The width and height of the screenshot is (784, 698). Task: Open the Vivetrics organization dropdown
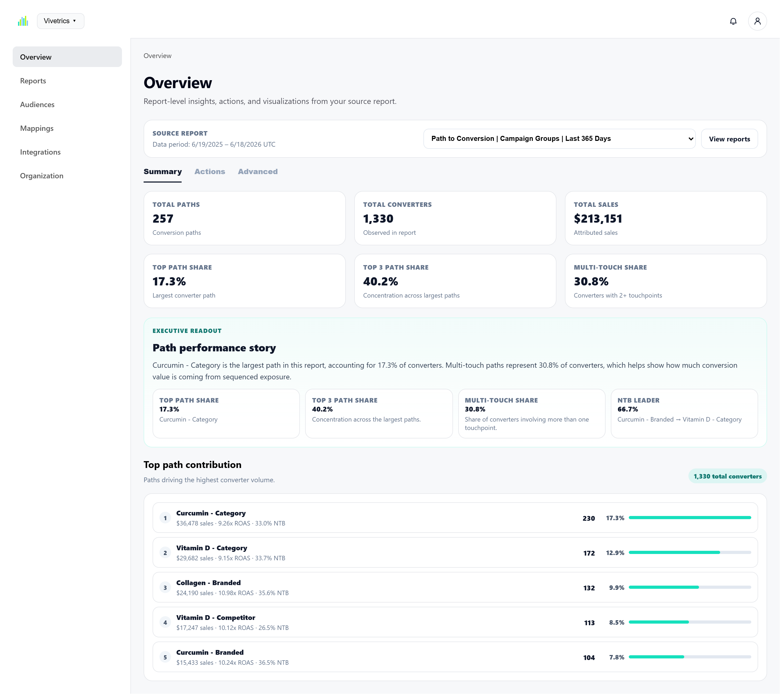pyautogui.click(x=61, y=21)
